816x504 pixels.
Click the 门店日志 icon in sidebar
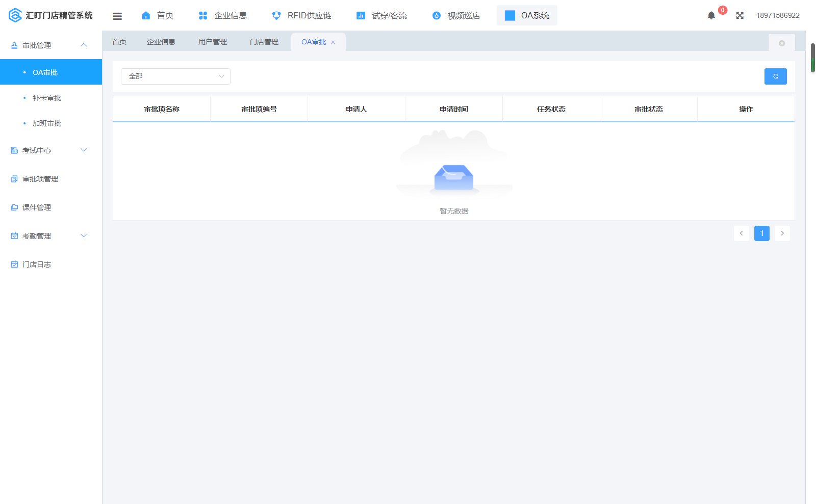14,264
